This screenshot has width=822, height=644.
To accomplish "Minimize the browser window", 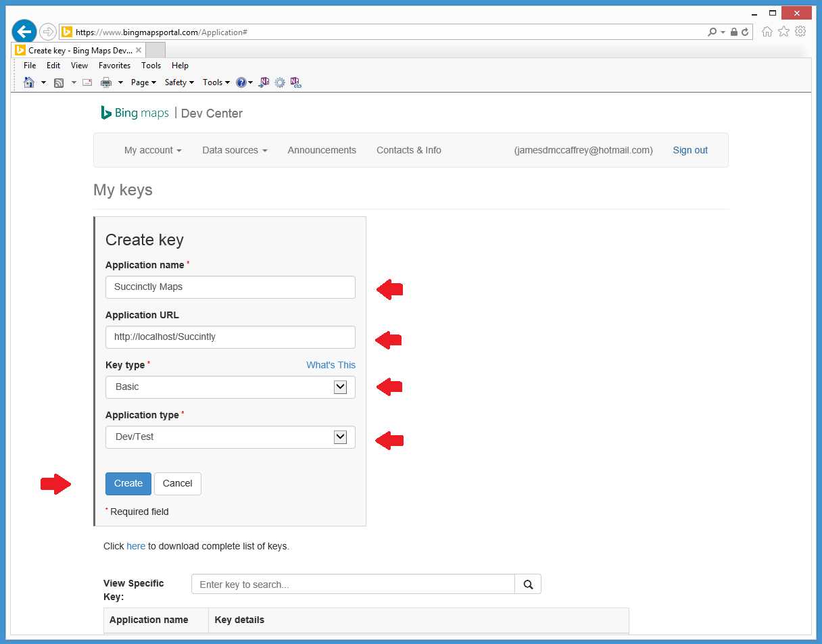I will tap(754, 15).
